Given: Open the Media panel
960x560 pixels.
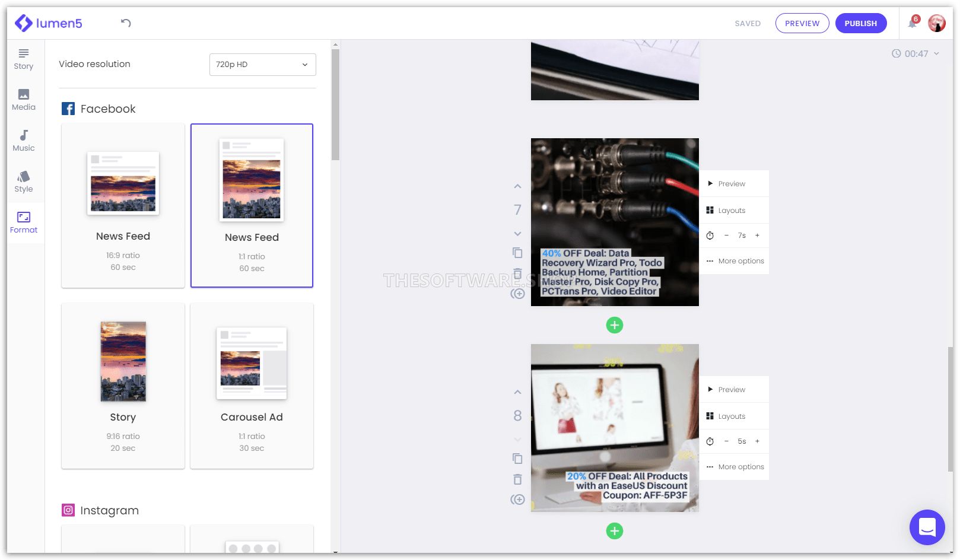Looking at the screenshot, I should (23, 100).
